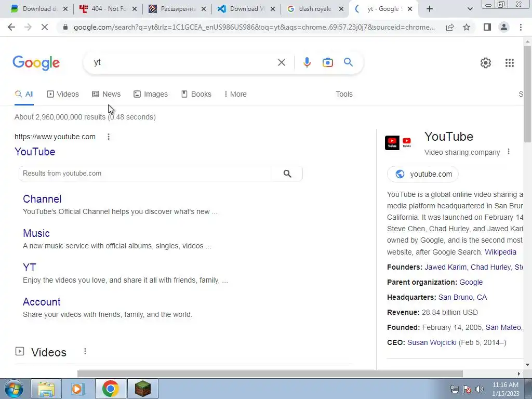This screenshot has width=532, height=399.
Task: Expand the tab search dropdown
Action: (470, 9)
